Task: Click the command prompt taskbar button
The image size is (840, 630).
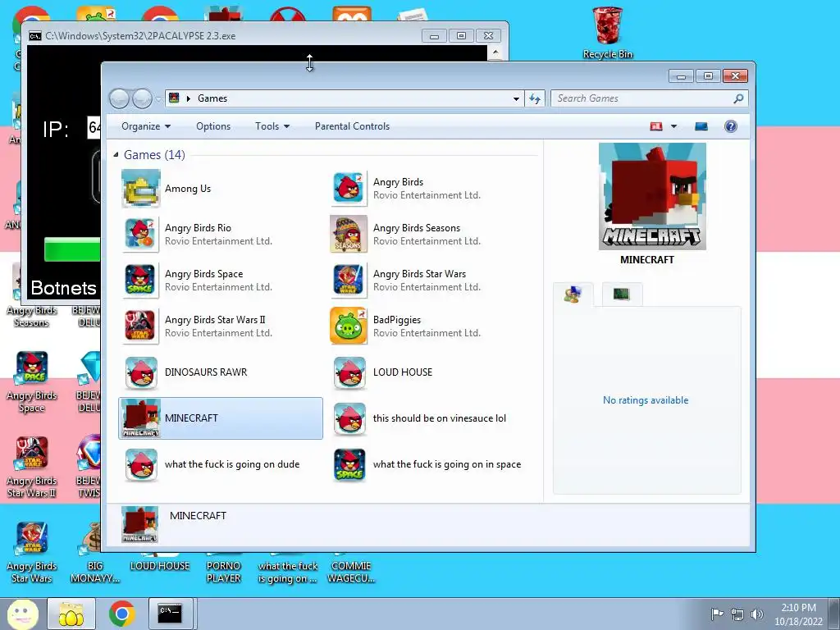Action: 170,614
